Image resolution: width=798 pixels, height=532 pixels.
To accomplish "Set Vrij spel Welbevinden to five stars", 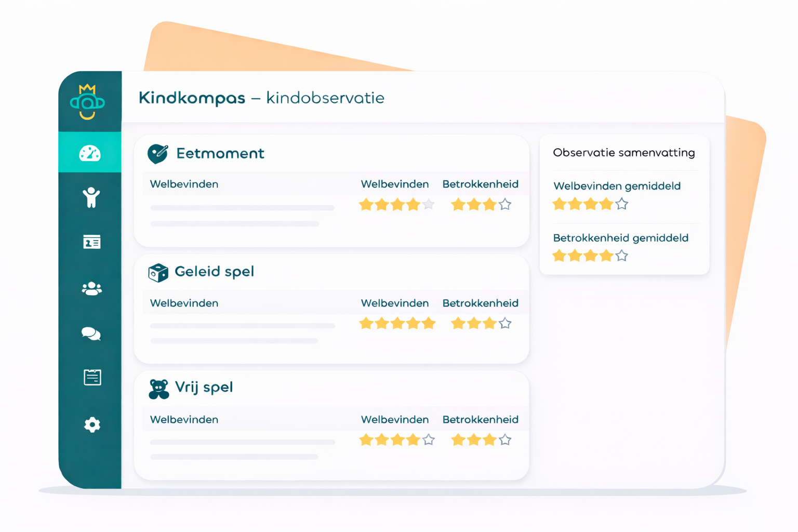I will pos(429,440).
